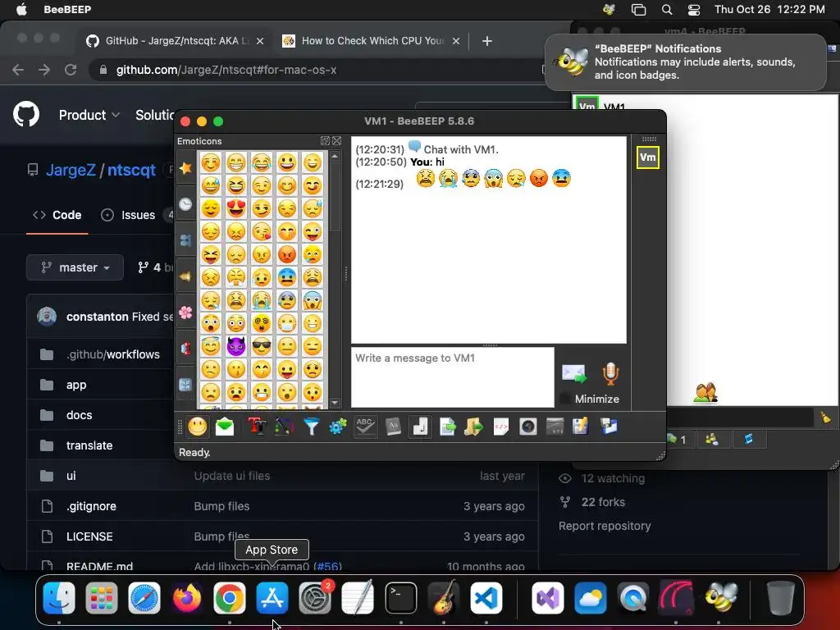
Task: Click the send file document icon
Action: point(447,427)
